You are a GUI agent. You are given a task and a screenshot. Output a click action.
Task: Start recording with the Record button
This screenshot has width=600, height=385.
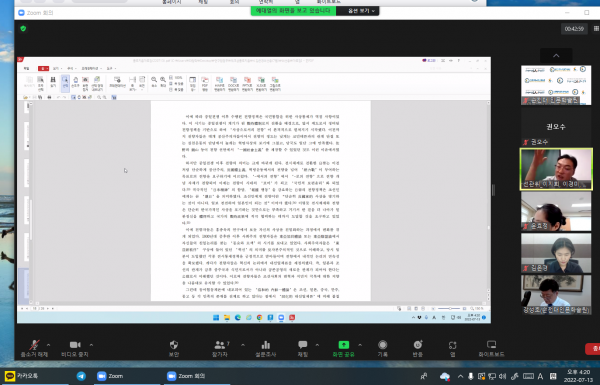[x=383, y=349]
